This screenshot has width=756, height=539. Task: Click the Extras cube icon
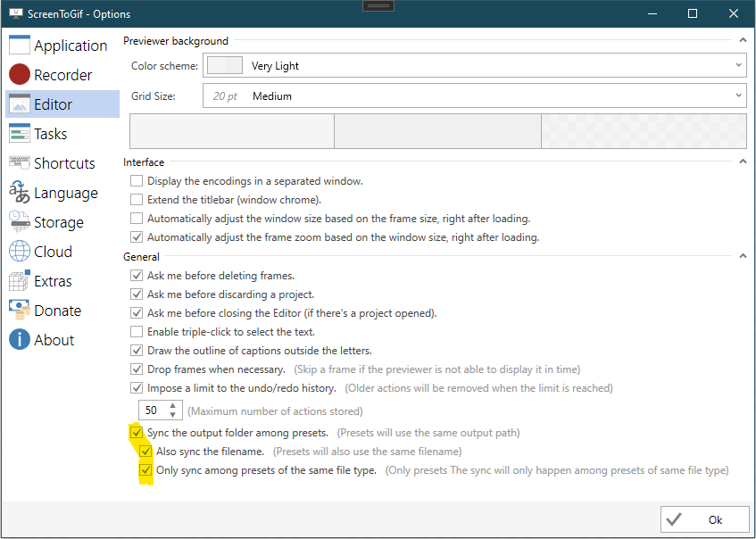coord(20,280)
